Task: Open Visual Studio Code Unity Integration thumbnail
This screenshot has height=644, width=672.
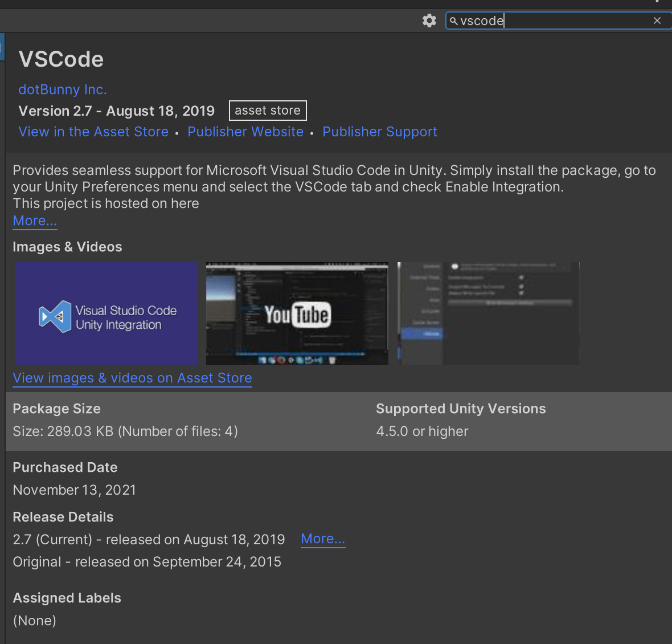Action: click(x=106, y=313)
